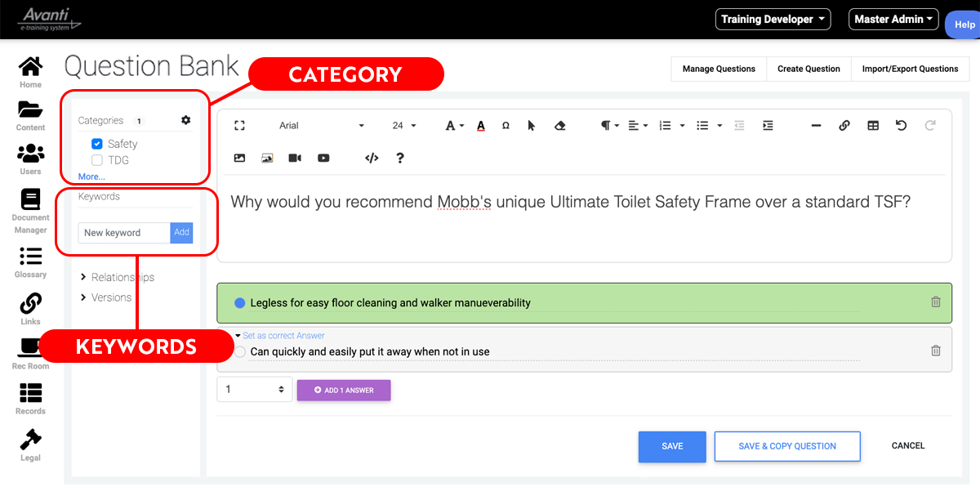Uncheck the Safety category
This screenshot has height=487, width=980.
point(96,144)
